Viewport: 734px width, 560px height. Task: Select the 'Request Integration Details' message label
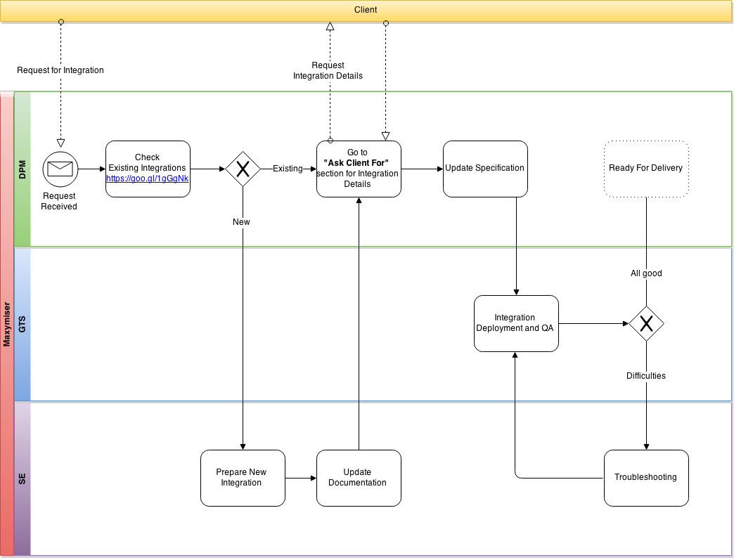[x=328, y=71]
